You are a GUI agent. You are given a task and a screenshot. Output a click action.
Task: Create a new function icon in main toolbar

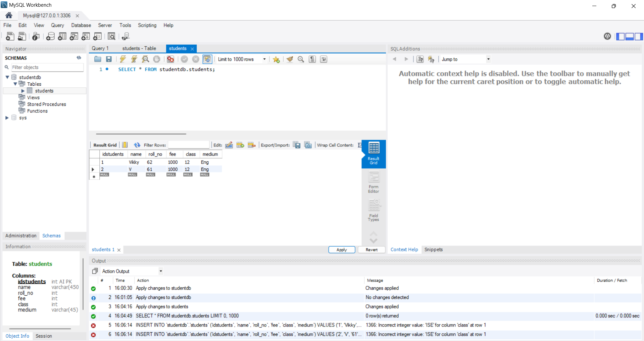(97, 36)
